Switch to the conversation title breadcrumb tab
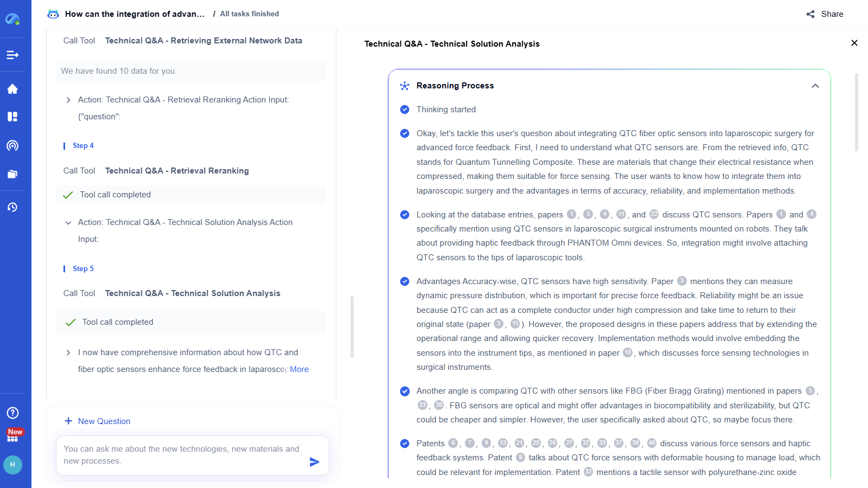Viewport: 868px width, 488px height. coord(135,14)
